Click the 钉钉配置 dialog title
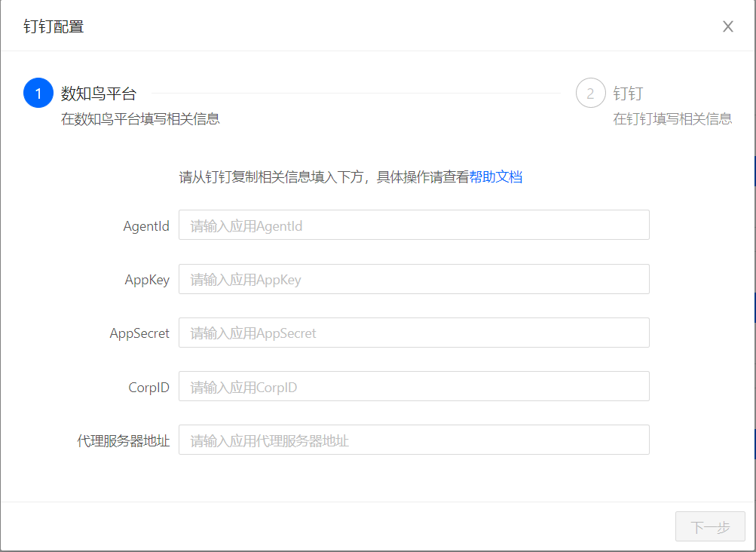The image size is (756, 552). click(x=54, y=26)
